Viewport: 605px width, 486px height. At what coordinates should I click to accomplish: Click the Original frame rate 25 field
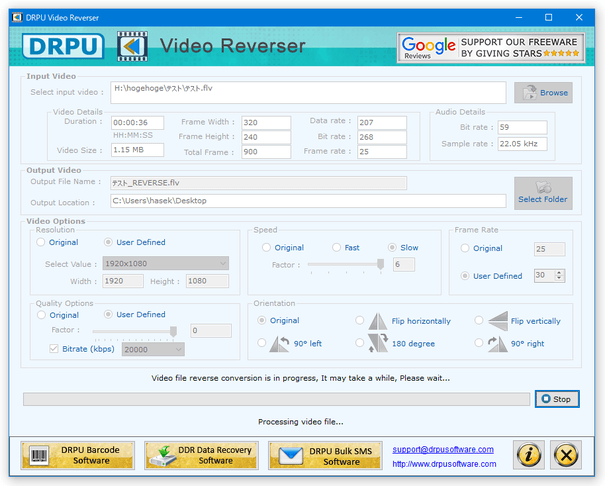pyautogui.click(x=549, y=249)
